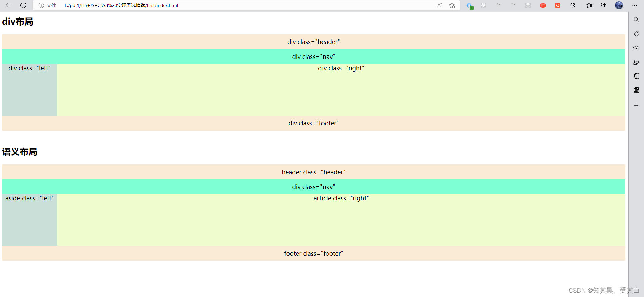Viewport: 644px width, 297px height.
Task: Open sidebar Tools briefcase
Action: click(x=636, y=48)
